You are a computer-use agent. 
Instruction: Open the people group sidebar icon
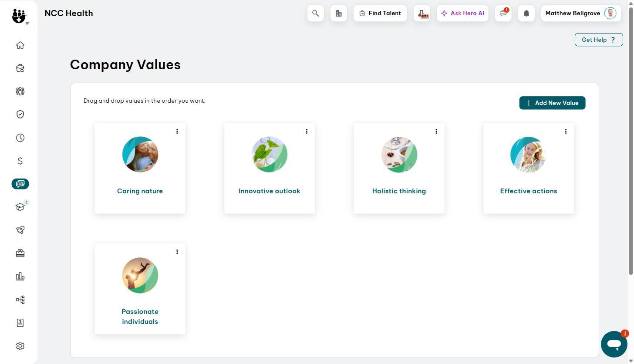click(x=20, y=91)
